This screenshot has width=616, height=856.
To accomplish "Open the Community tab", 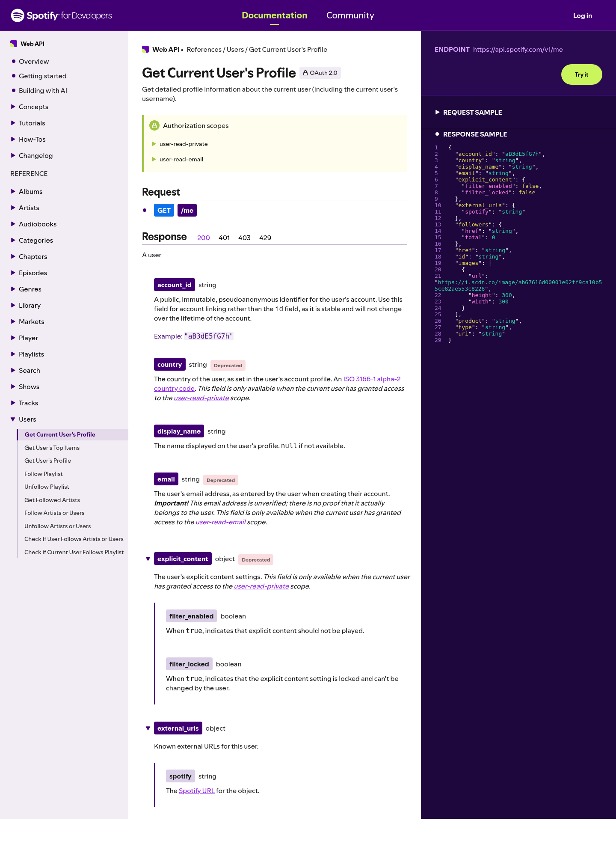I will pos(350,15).
